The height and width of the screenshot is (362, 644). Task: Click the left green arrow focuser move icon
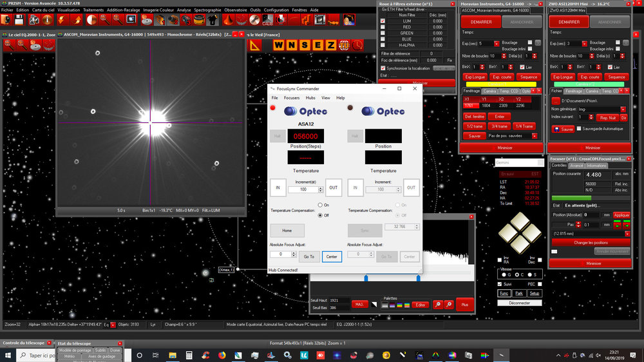618,225
